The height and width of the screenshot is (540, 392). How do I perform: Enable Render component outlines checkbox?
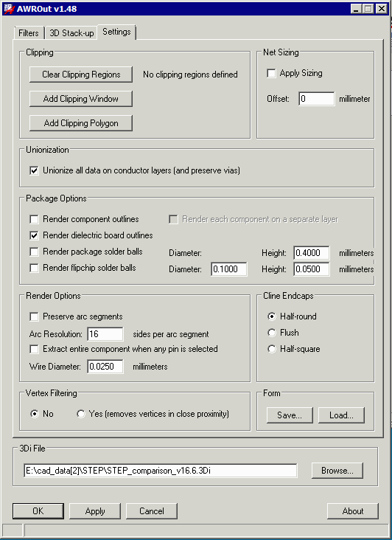click(34, 219)
